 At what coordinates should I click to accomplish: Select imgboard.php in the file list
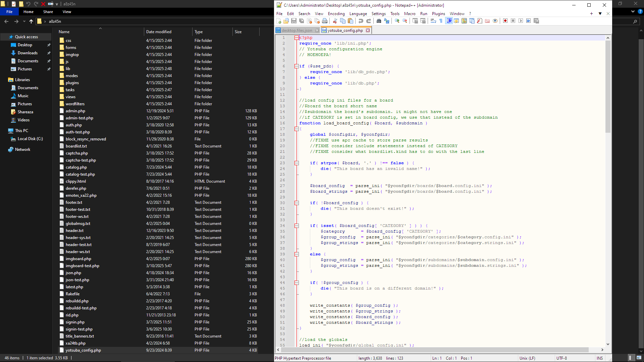[x=78, y=259]
